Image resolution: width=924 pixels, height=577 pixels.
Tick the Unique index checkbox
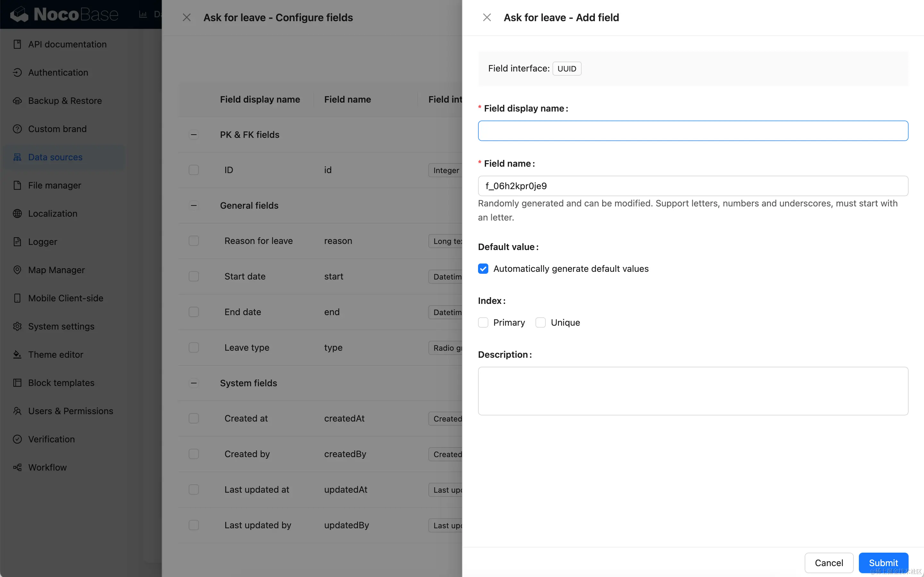pyautogui.click(x=540, y=322)
